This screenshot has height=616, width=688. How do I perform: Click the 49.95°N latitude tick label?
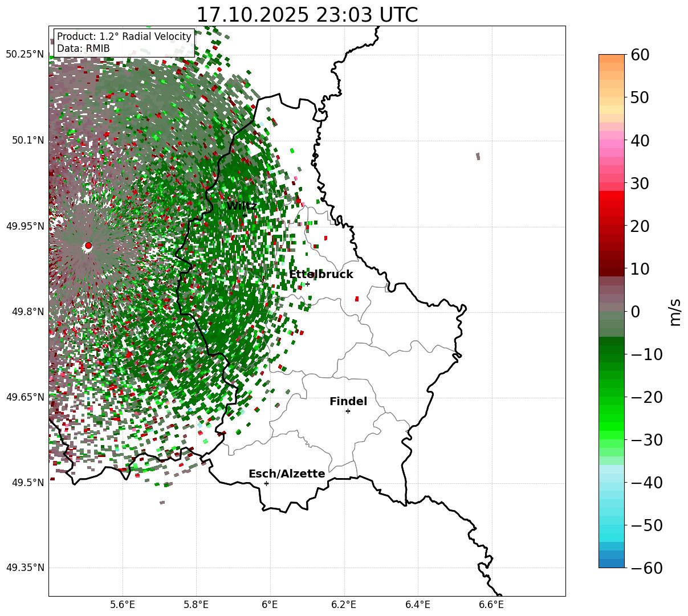[x=25, y=226]
